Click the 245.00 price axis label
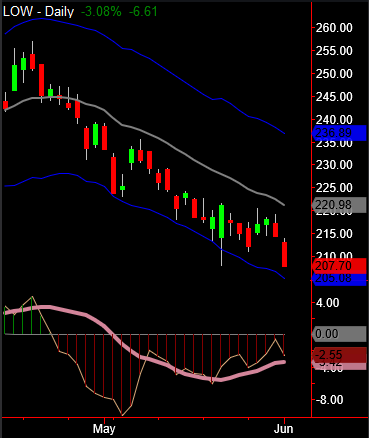The height and width of the screenshot is (438, 369). (x=334, y=97)
